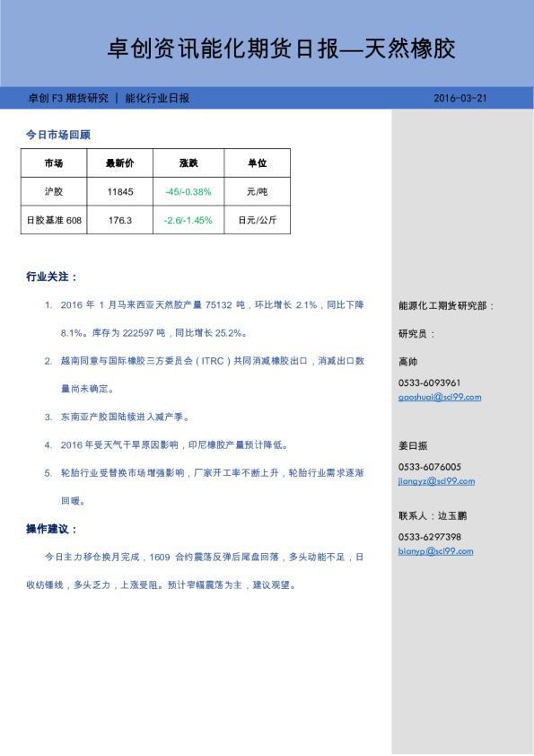Select the 日胶基准 608 table cell
Image resolution: width=534 pixels, height=756 pixels.
click(54, 220)
